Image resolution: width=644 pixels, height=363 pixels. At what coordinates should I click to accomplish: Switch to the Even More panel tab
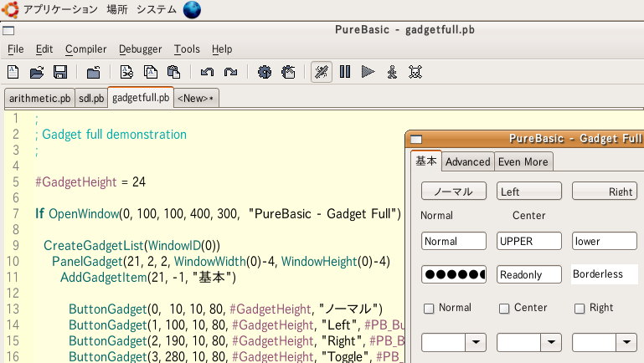tap(523, 162)
